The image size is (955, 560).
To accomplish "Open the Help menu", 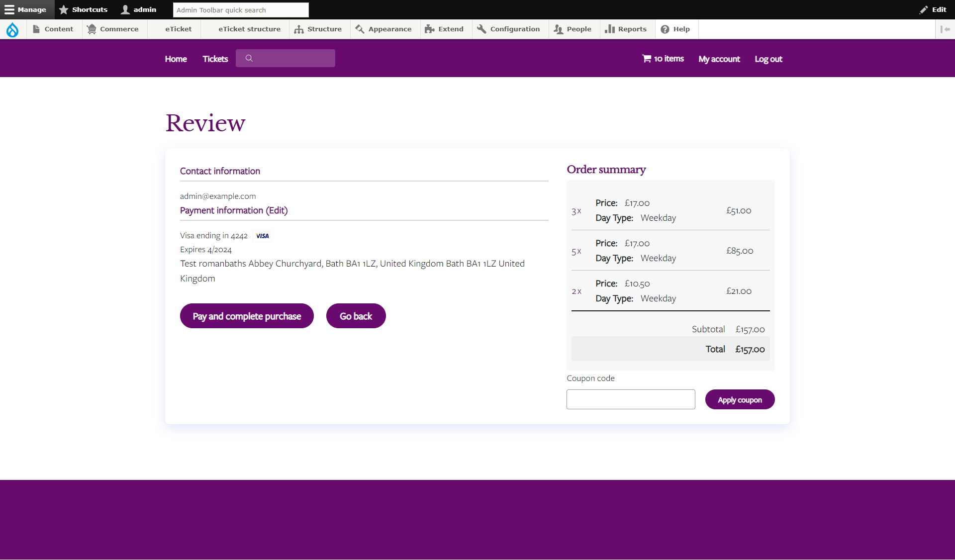I will click(x=676, y=29).
